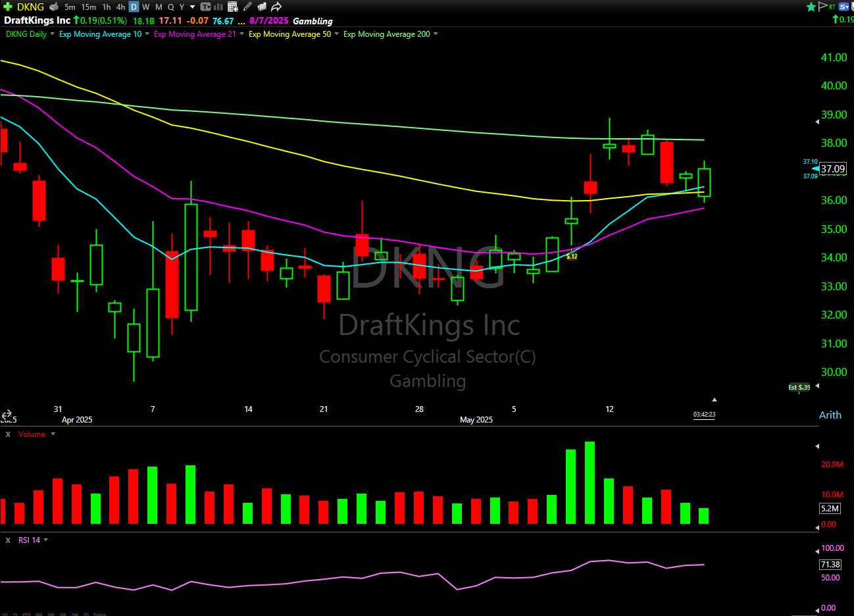Click the bar chart indicators icon
The image size is (854, 616).
pyautogui.click(x=218, y=7)
